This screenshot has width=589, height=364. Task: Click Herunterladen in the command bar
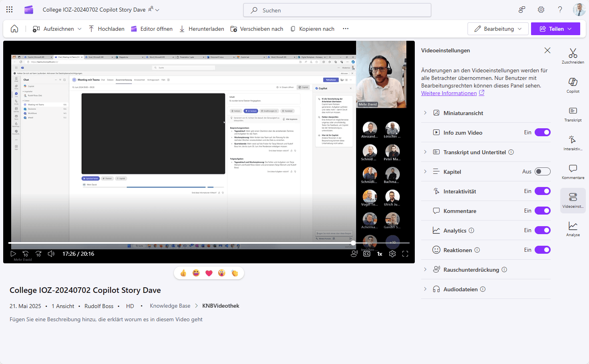coord(202,29)
